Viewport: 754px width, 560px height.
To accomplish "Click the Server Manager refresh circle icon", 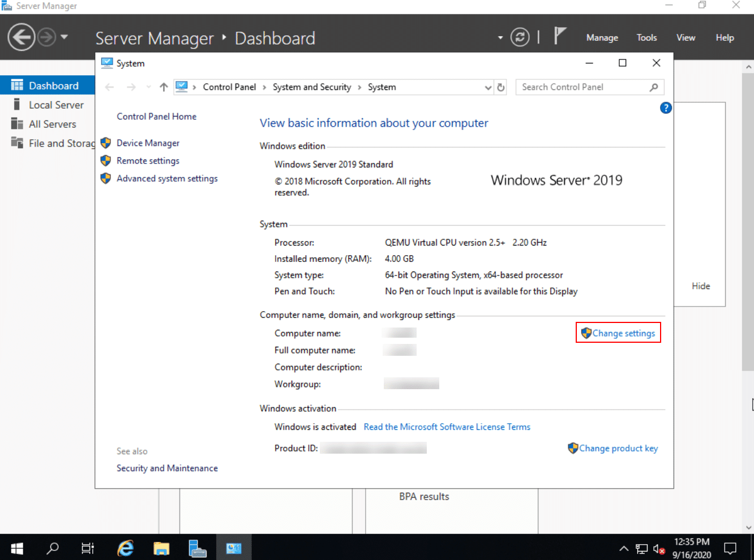I will pos(520,37).
